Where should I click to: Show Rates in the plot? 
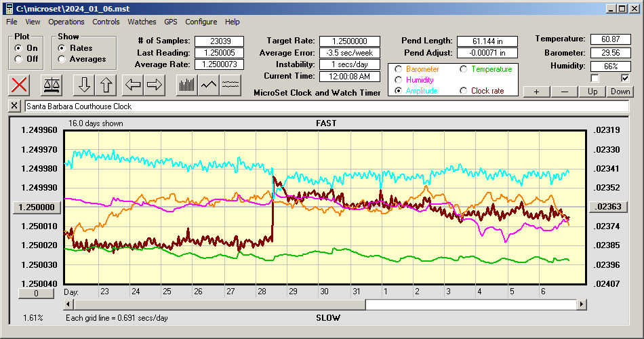62,48
